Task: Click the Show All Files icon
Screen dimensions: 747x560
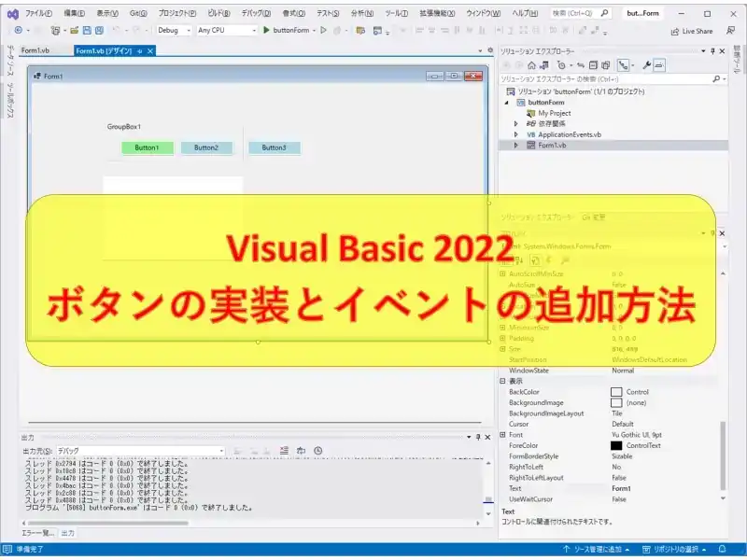Action: [605, 65]
